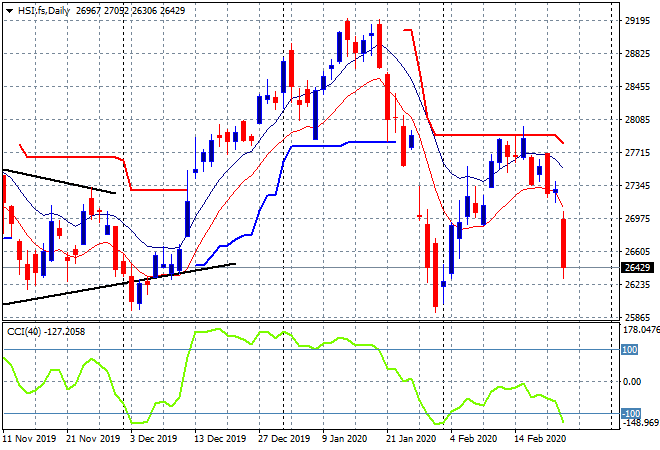Screen dimensions: 660x450
Task: Click the CCI 100 level label
Action: 630,349
